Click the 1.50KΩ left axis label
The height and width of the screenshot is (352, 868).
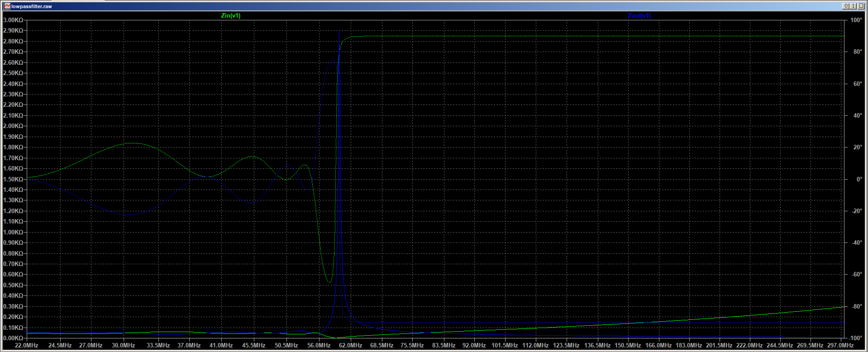13,179
